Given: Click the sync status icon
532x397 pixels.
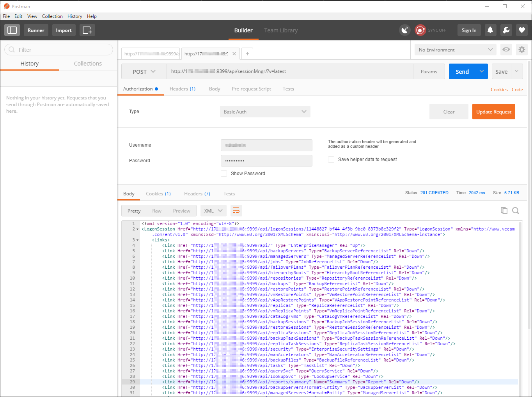Looking at the screenshot, I should [x=420, y=30].
